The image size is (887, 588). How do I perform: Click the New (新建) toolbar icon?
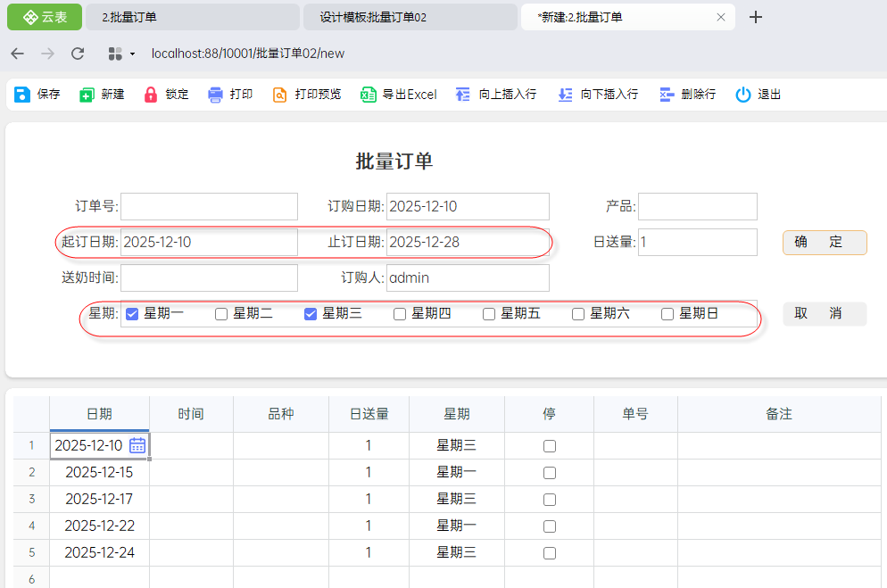[87, 95]
